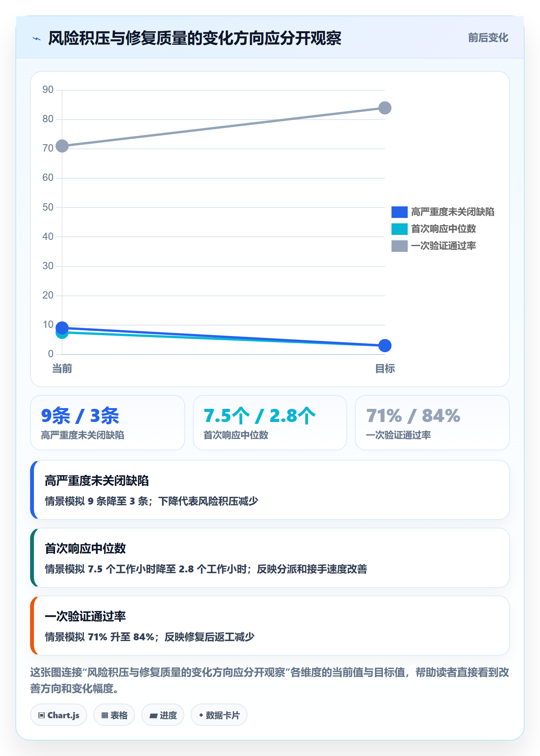Screen dimensions: 540x756
Task: Click the Chart.js tag chip
Action: 59,715
